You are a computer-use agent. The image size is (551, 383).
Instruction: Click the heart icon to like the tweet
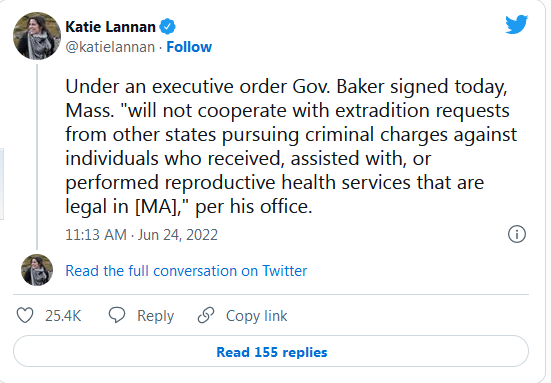click(25, 315)
